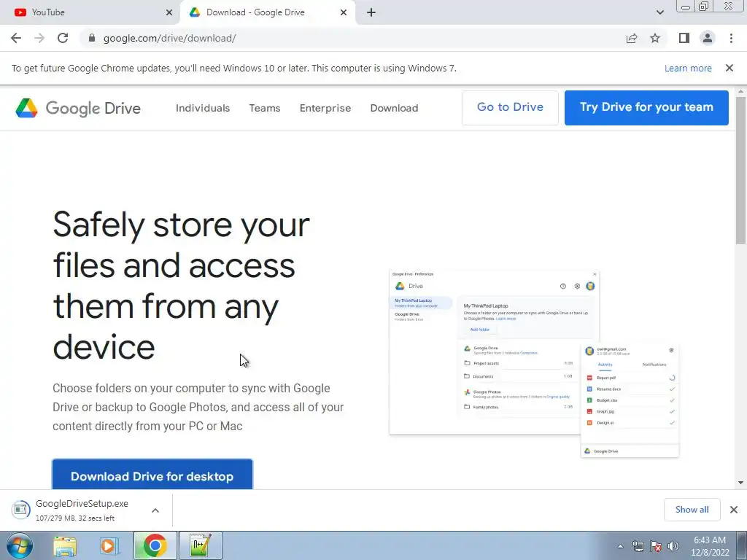This screenshot has width=747, height=560.
Task: Share this page using the share icon
Action: [632, 38]
